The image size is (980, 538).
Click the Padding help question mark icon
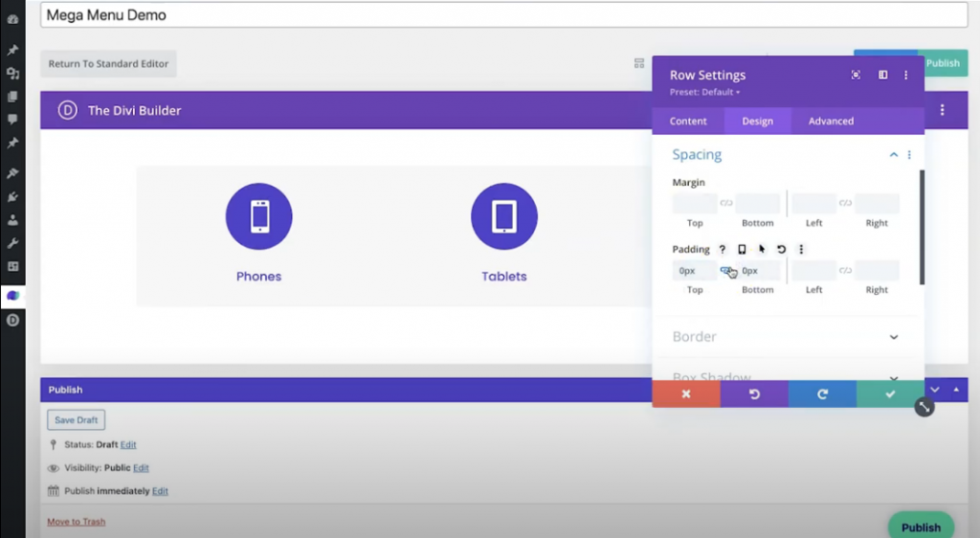click(722, 249)
